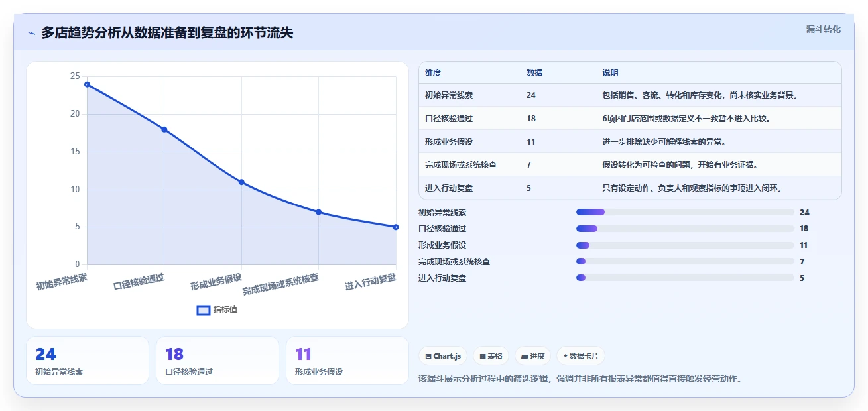This screenshot has height=411, width=868.
Task: Click the 完成现场或系统核查 progress bar
Action: tap(685, 262)
